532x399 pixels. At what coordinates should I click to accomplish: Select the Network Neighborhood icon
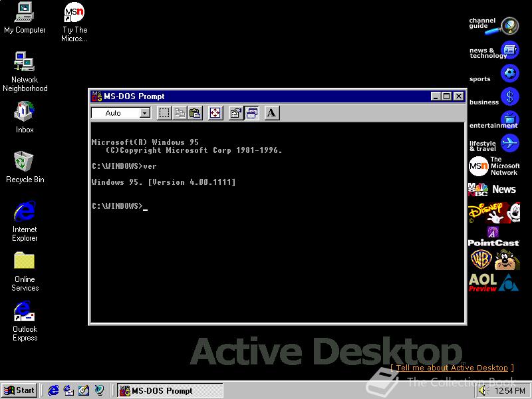pos(25,72)
